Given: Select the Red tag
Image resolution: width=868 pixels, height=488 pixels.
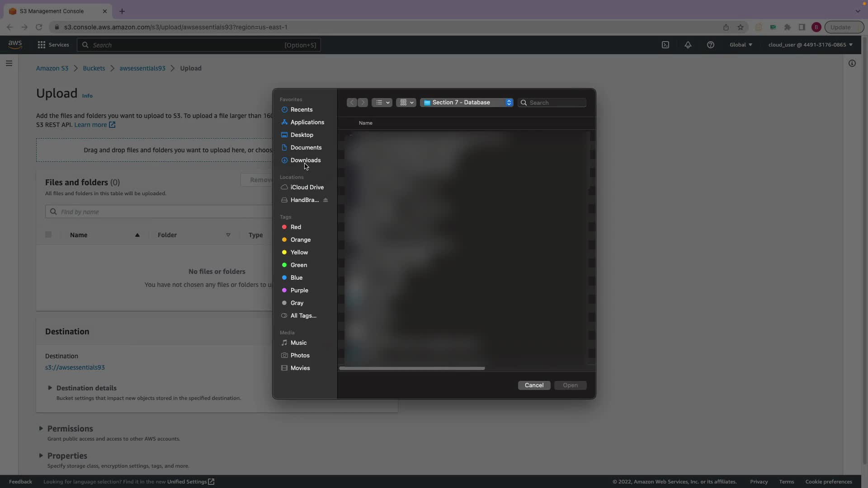Looking at the screenshot, I should [296, 227].
